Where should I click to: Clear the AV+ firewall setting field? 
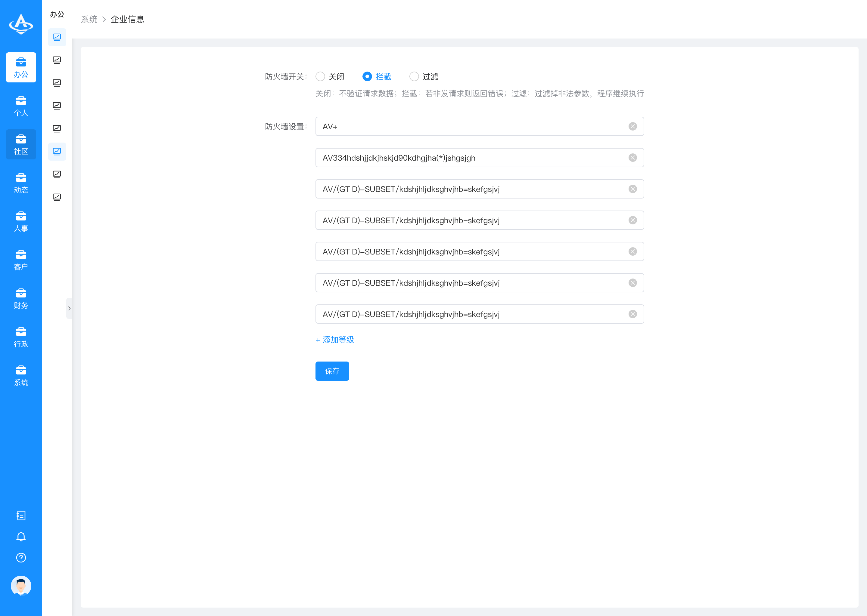tap(632, 126)
